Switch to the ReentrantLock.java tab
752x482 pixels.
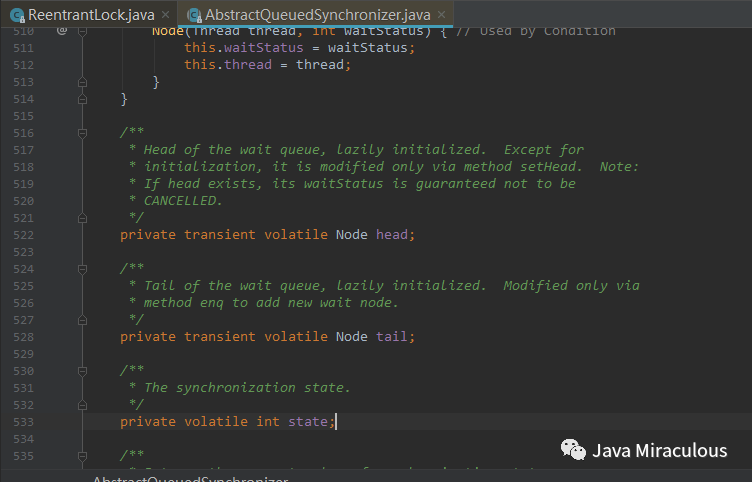[91, 15]
